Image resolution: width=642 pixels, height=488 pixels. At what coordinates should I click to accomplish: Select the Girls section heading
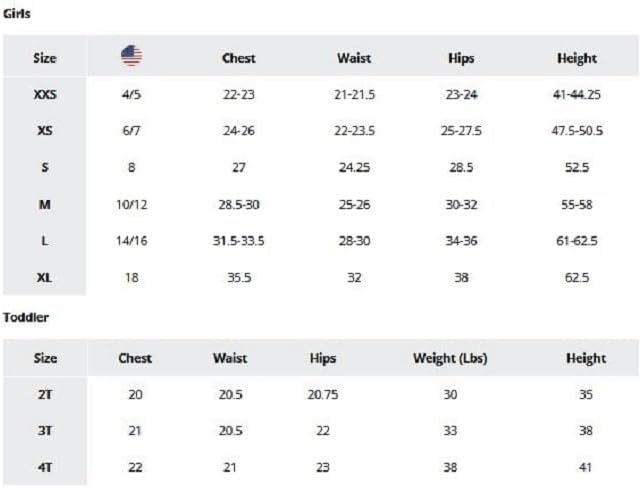tap(17, 14)
